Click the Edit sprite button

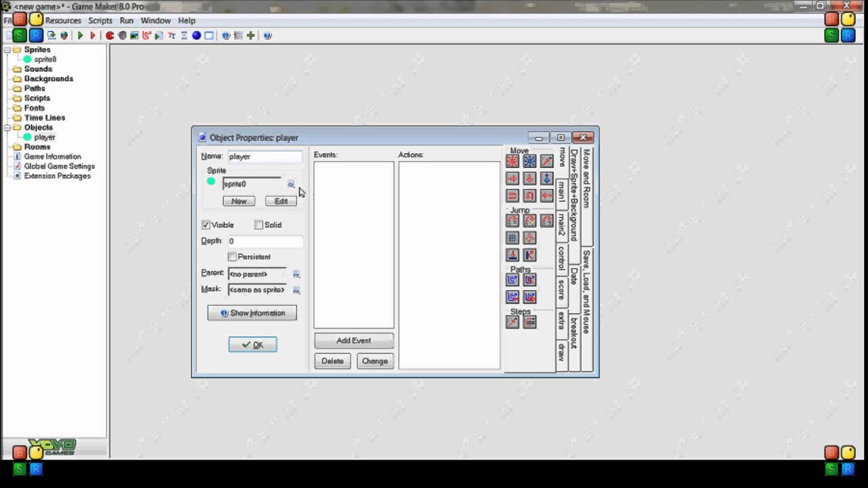point(281,201)
